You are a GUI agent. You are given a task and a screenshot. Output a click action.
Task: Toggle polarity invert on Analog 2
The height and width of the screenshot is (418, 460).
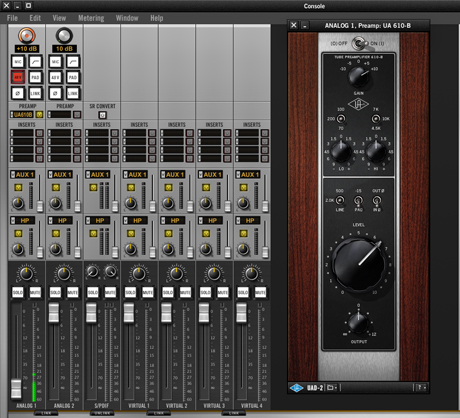55,93
